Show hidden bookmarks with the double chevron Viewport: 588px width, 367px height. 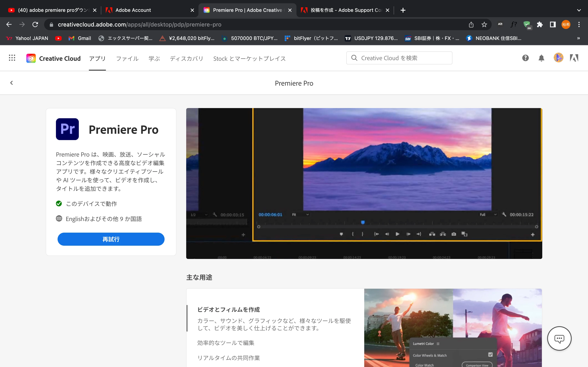click(579, 38)
